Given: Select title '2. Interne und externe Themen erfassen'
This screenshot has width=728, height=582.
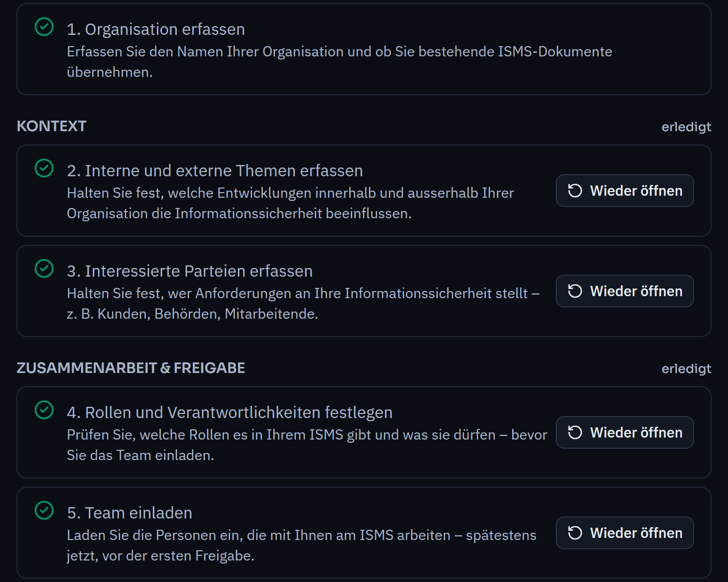Looking at the screenshot, I should [215, 171].
